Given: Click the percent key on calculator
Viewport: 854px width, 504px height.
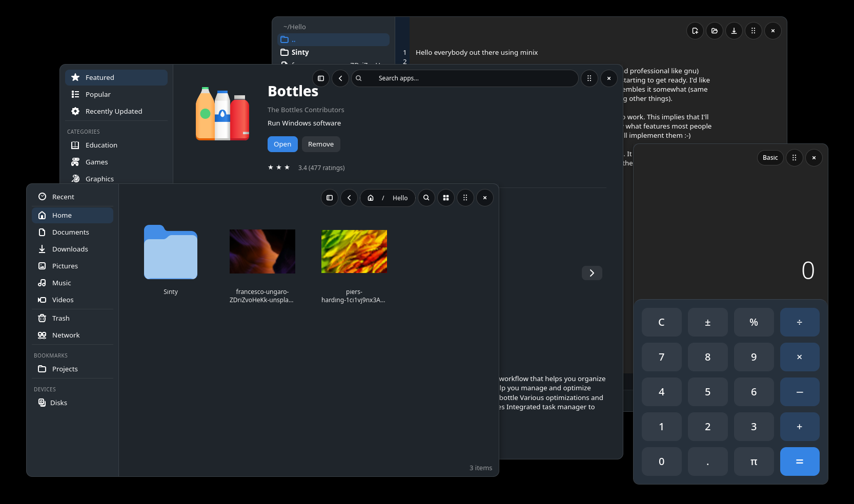Looking at the screenshot, I should coord(754,322).
